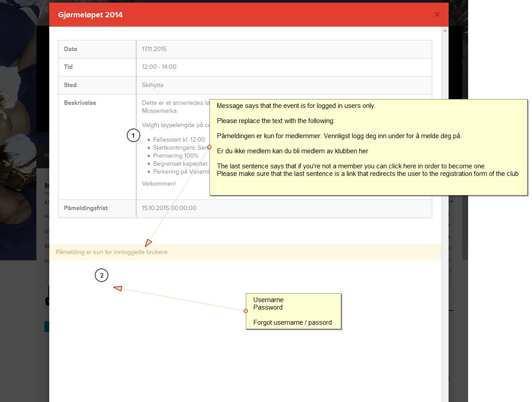Select the deadline value 15.10.2015 00:00:00

[169, 208]
